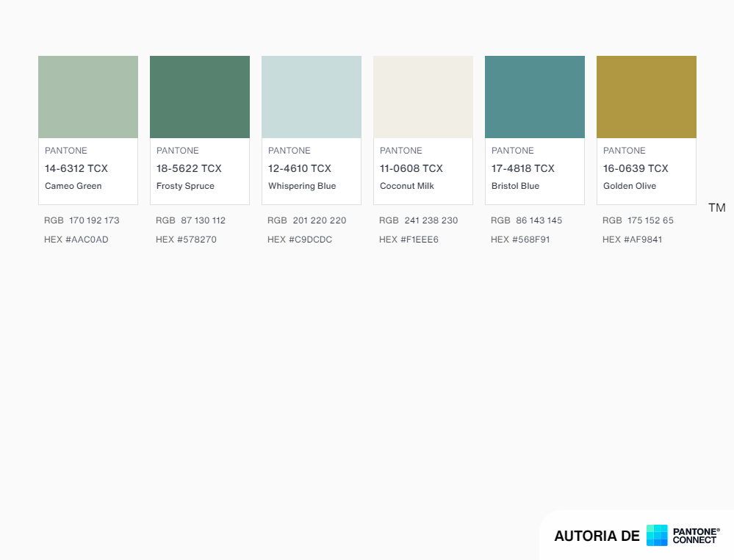
Task: Click the TM trademark symbol
Action: click(x=717, y=208)
